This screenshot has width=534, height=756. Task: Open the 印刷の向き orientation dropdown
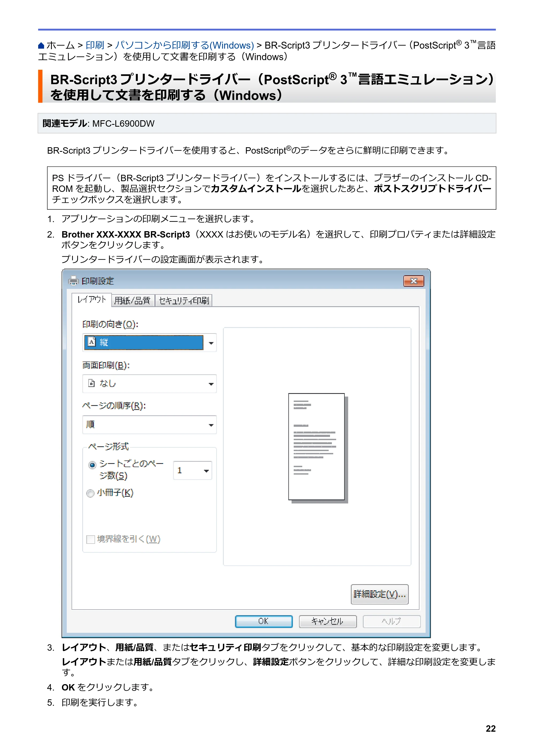(149, 342)
